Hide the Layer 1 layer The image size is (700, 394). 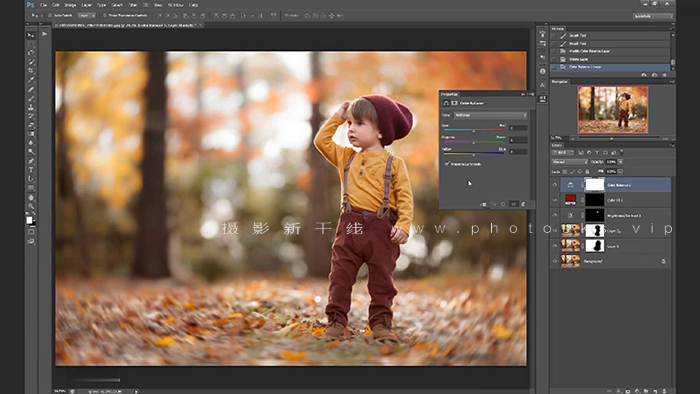555,245
